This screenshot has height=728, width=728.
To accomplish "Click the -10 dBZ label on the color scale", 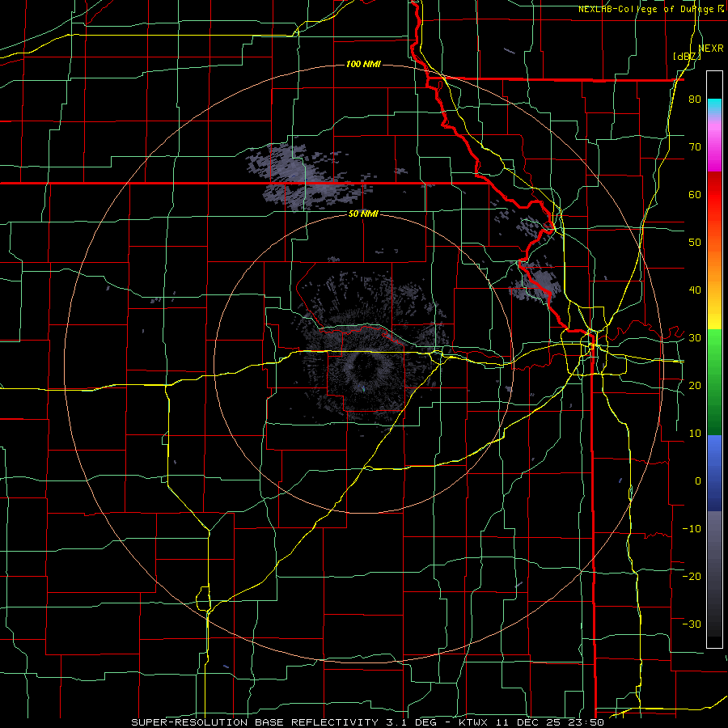I will 692,529.
